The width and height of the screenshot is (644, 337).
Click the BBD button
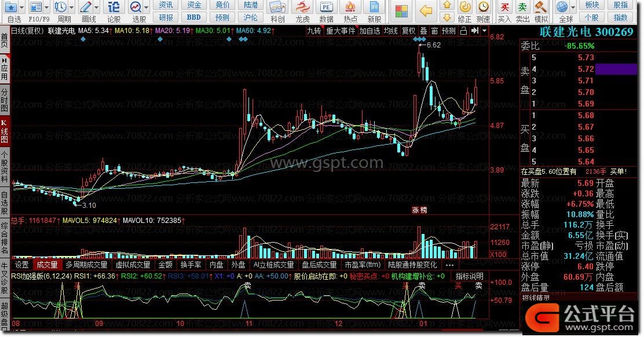pyautogui.click(x=194, y=17)
